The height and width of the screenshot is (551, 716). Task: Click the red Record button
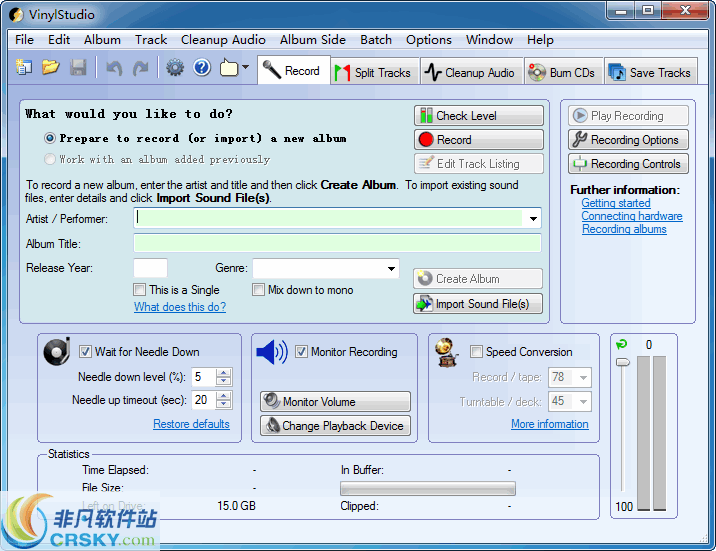coord(479,140)
